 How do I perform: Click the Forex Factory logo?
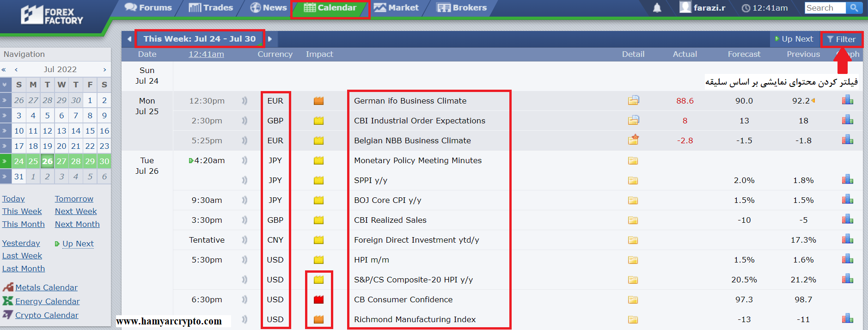tap(52, 16)
